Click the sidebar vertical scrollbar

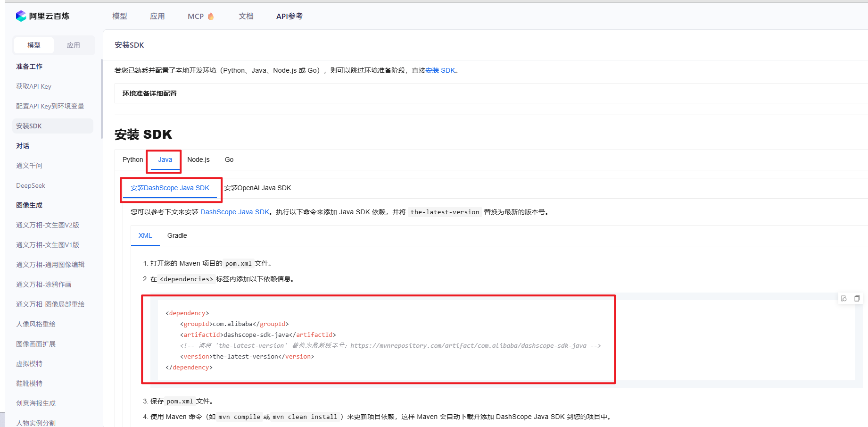(x=102, y=99)
